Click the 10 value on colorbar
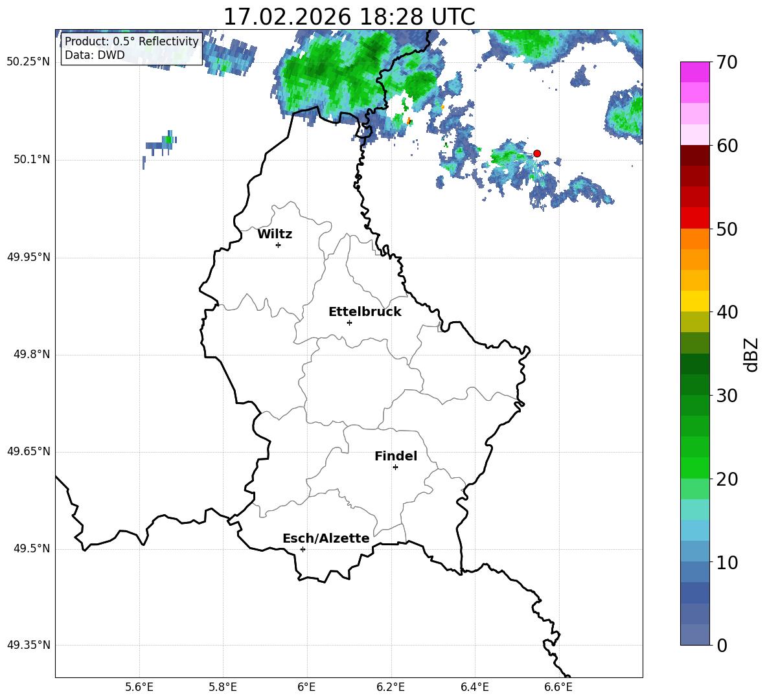The image size is (767, 700). (x=727, y=563)
